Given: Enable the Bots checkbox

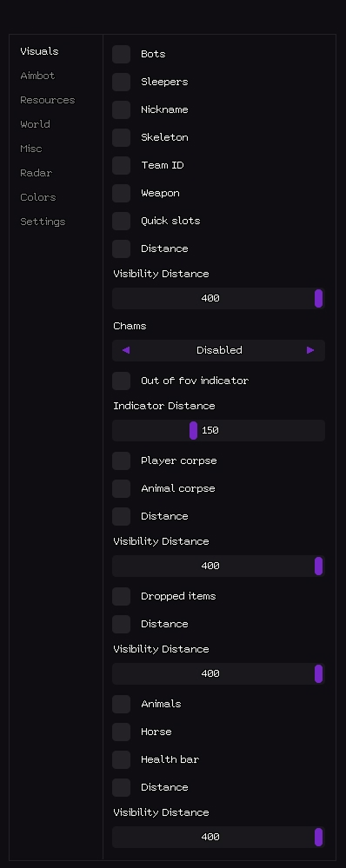Looking at the screenshot, I should pyautogui.click(x=121, y=54).
